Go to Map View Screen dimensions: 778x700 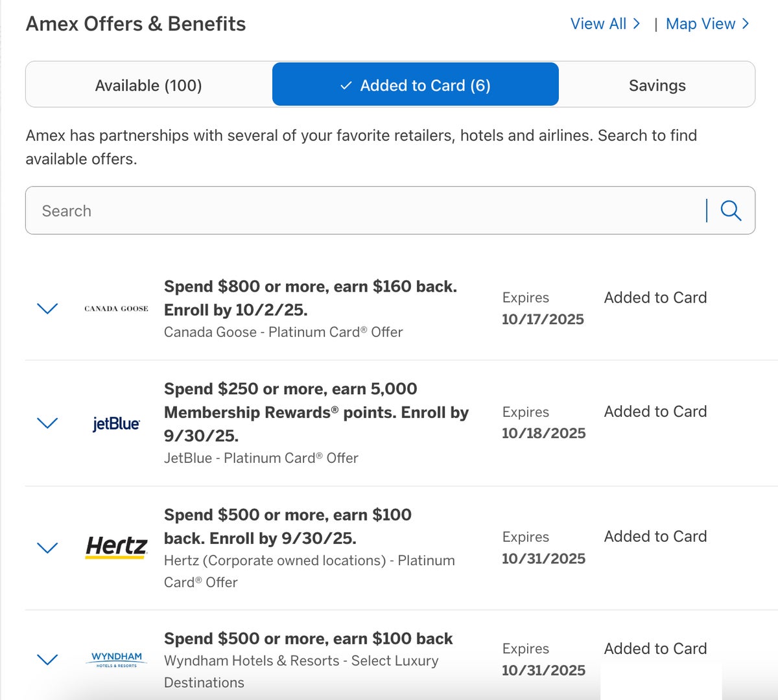707,24
